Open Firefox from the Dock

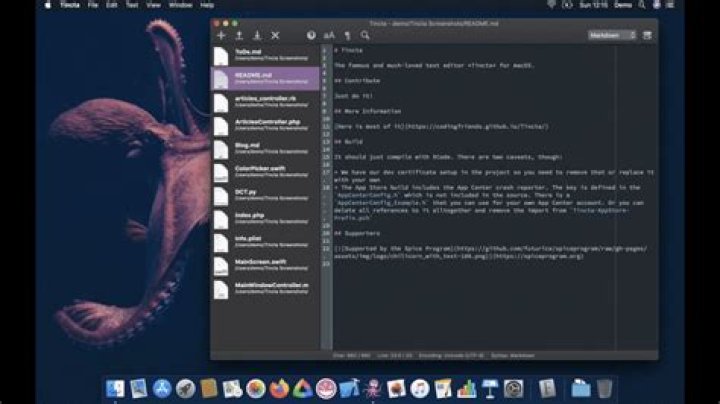[279, 388]
